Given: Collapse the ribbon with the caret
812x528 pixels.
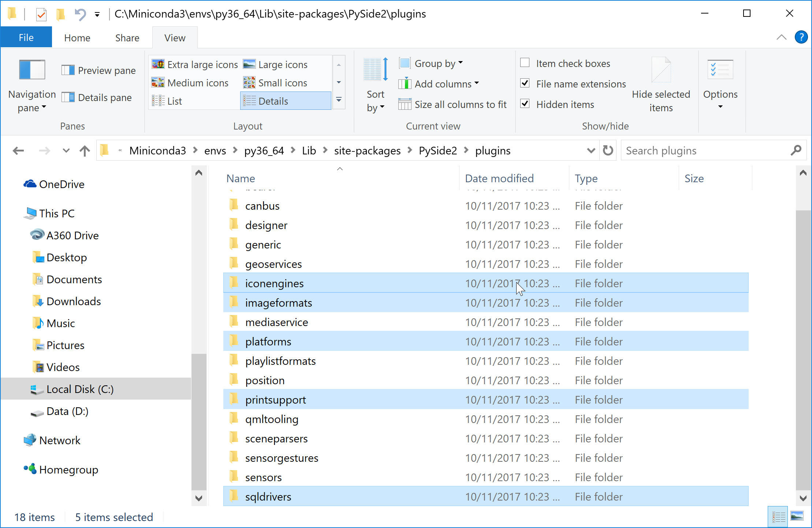Looking at the screenshot, I should (781, 37).
